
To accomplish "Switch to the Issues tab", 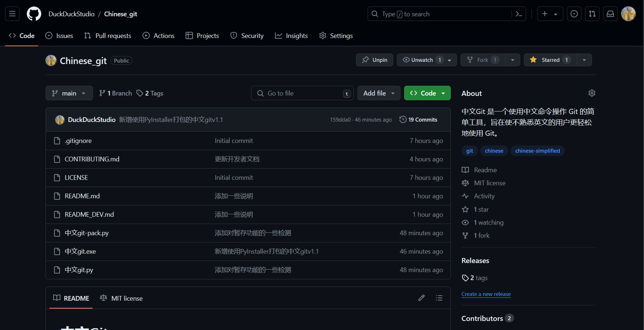I will tap(59, 35).
